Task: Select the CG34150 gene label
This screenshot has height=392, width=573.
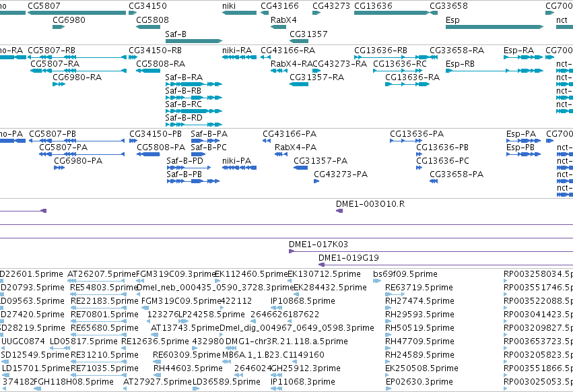Action: [147, 6]
